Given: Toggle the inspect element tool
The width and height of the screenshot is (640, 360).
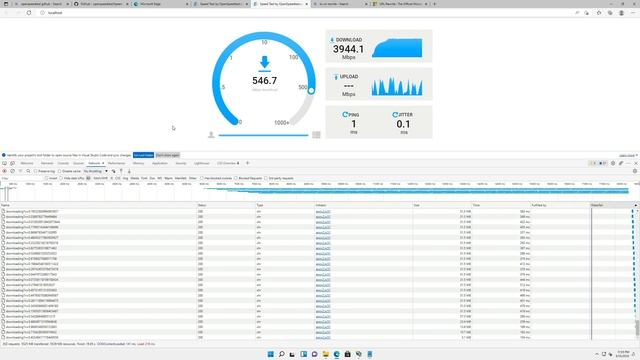Looking at the screenshot, I should (4, 163).
